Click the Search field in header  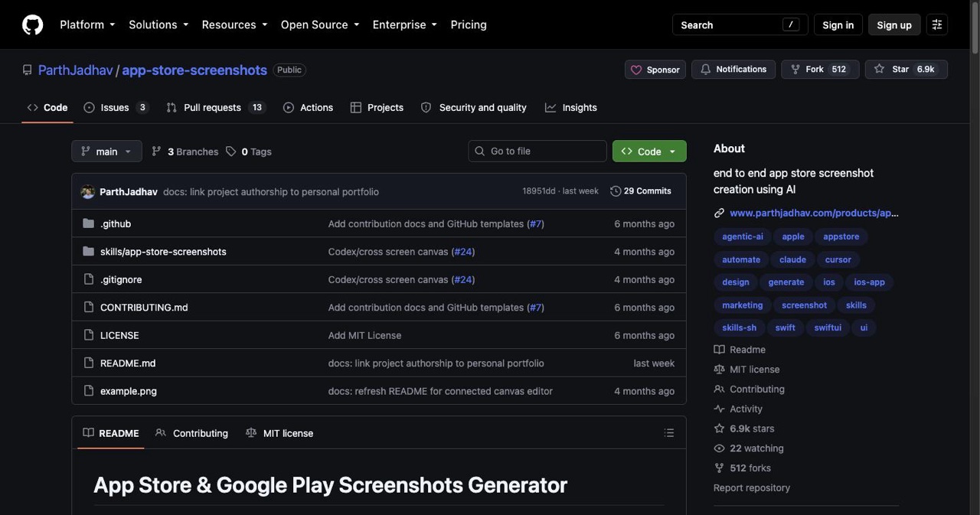point(740,24)
